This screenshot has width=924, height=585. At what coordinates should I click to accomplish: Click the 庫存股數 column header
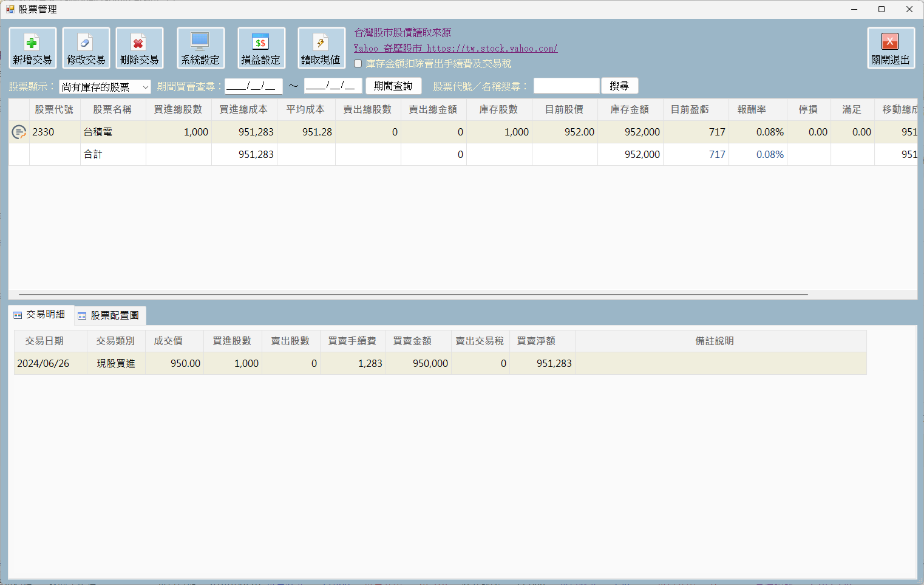point(499,110)
